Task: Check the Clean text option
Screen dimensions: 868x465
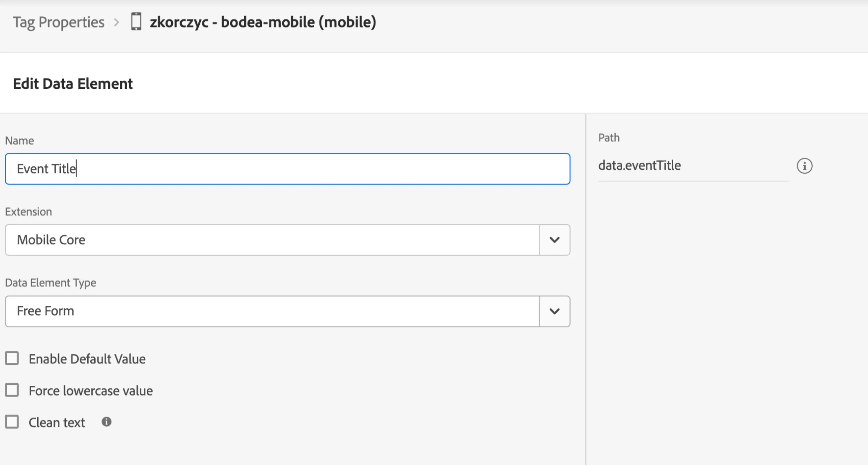Action: pos(12,422)
